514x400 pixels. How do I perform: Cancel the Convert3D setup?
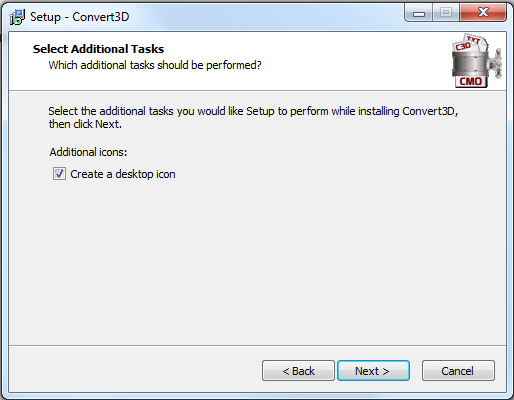[458, 370]
